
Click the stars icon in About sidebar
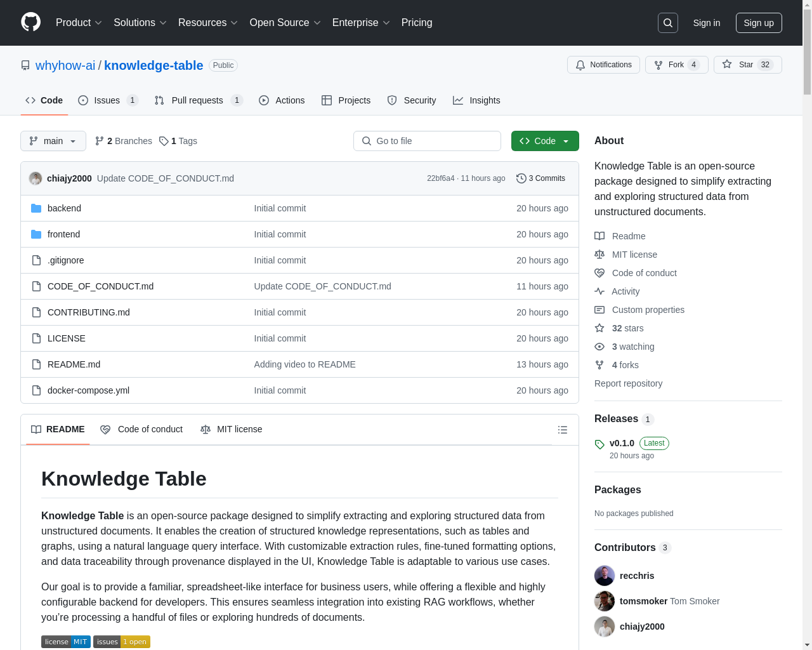coord(599,328)
